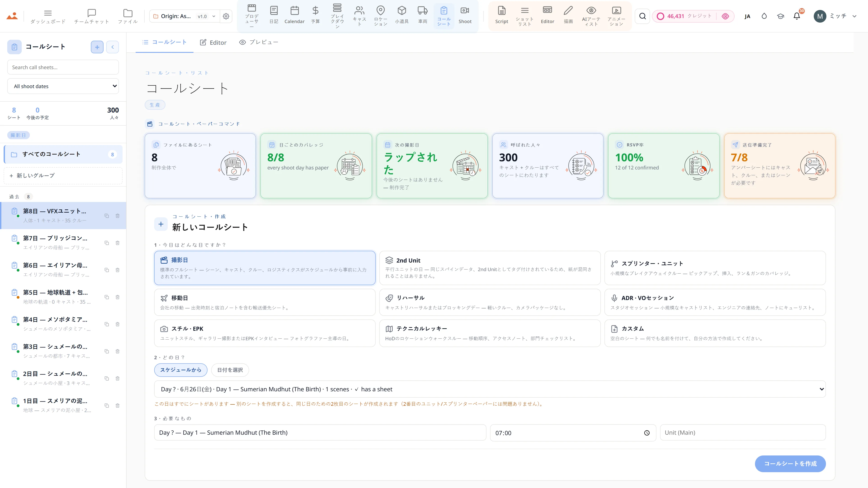This screenshot has width=868, height=488.
Task: Add new call sheet plus button
Action: point(97,47)
